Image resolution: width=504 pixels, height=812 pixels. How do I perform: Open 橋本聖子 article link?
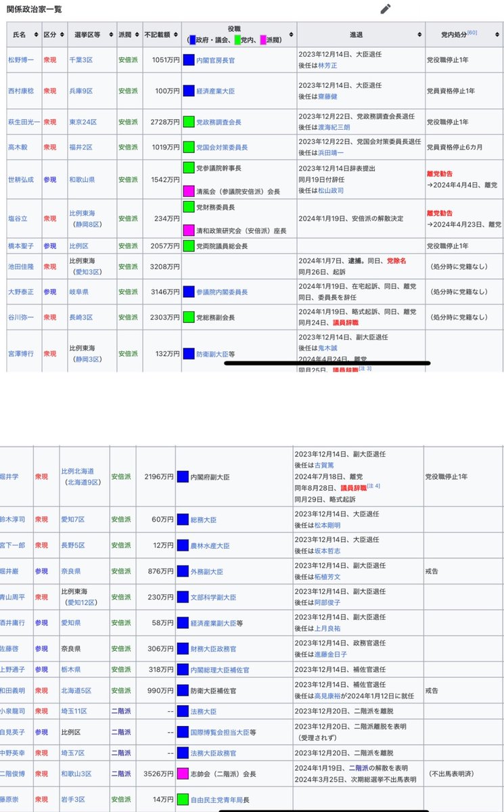22,246
